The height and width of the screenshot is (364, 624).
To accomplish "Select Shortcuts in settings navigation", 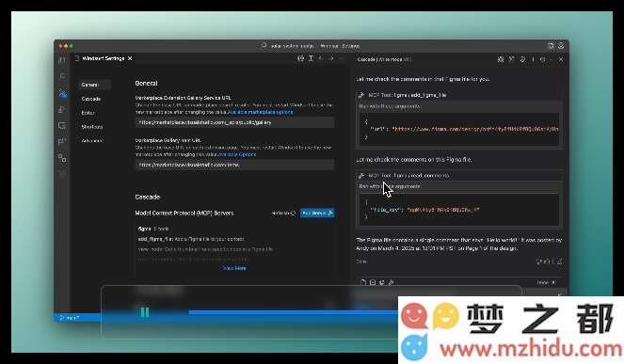I will click(92, 127).
